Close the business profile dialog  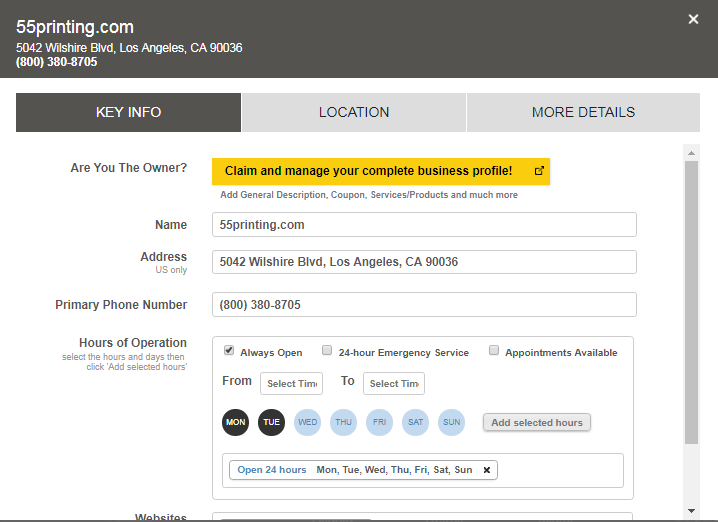(693, 19)
